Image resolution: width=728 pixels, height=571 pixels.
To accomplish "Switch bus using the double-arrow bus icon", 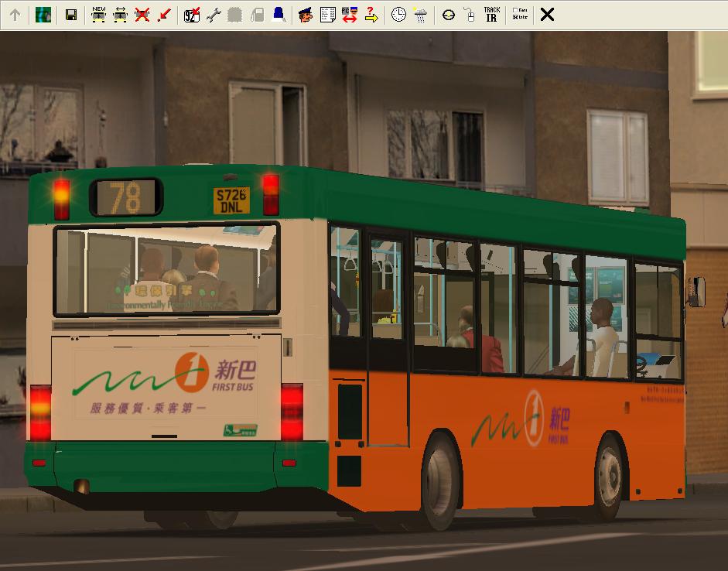I will pos(120,15).
